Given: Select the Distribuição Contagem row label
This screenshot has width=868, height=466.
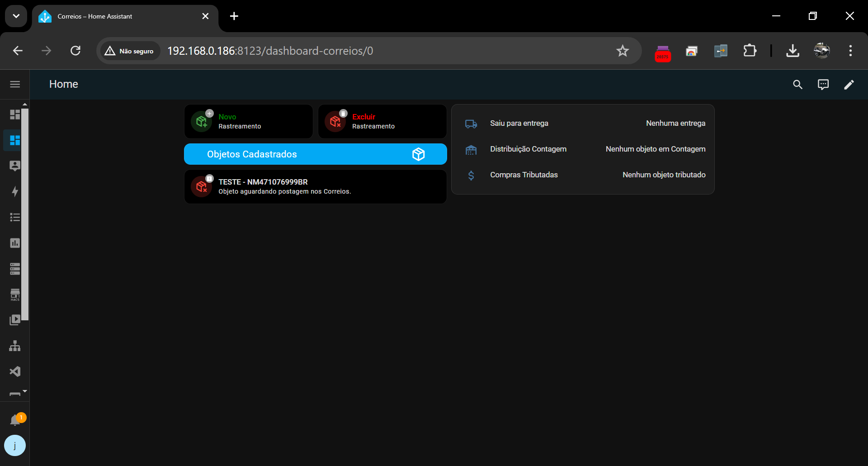Looking at the screenshot, I should coord(528,149).
